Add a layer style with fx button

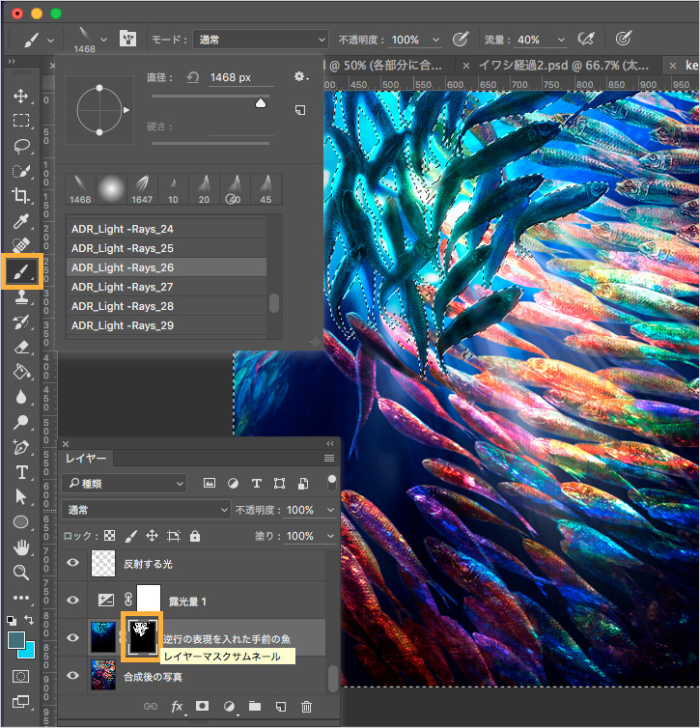click(178, 707)
